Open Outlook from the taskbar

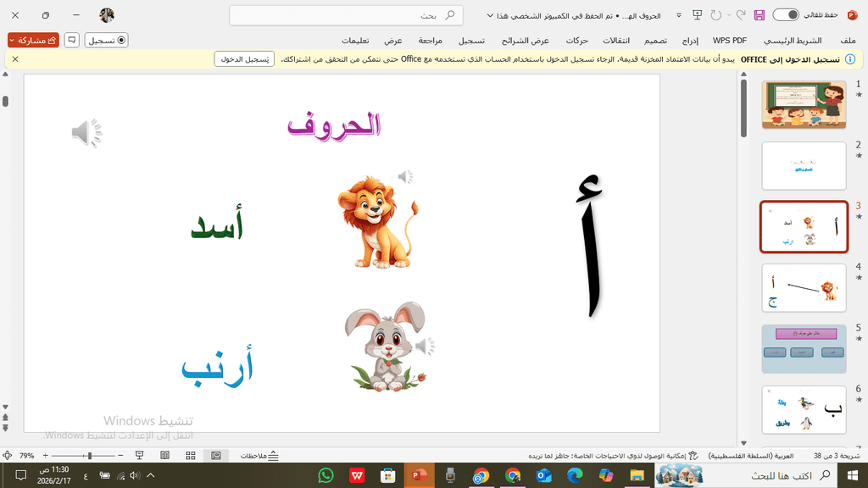click(543, 475)
